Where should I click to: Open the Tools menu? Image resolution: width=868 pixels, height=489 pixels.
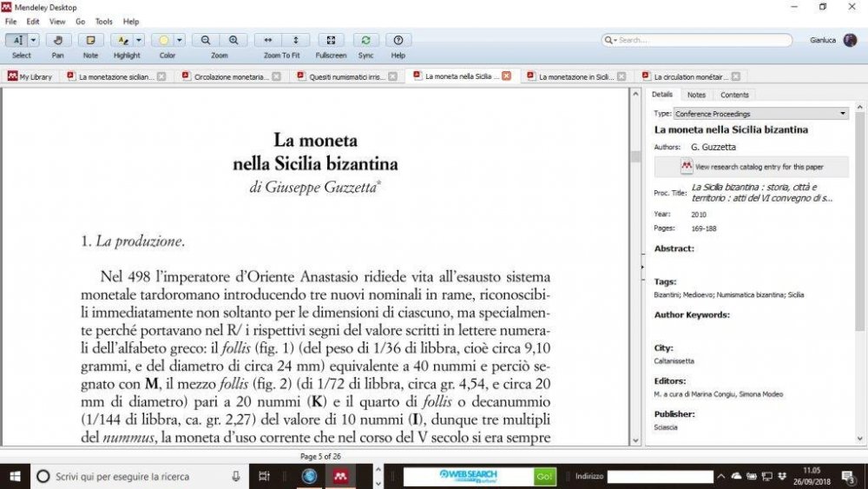[103, 22]
